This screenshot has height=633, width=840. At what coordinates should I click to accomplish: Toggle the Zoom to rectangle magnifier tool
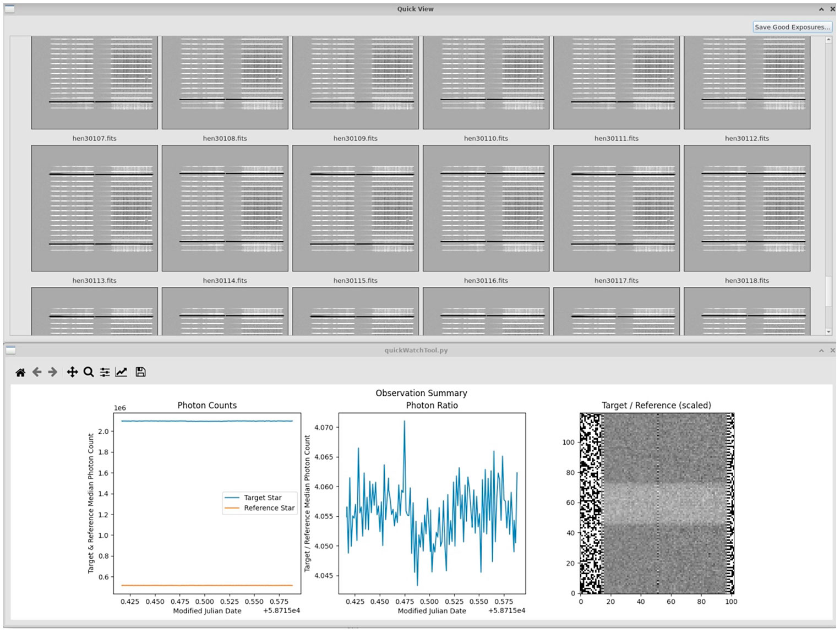pyautogui.click(x=88, y=373)
